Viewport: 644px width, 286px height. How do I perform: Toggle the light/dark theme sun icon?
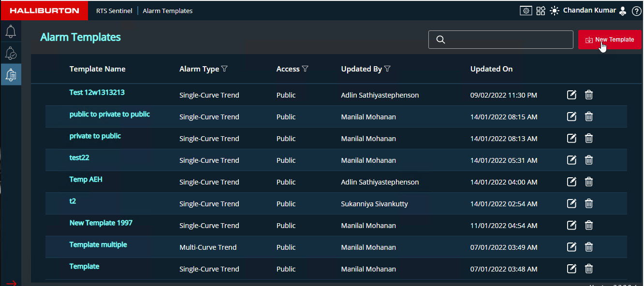(x=554, y=11)
